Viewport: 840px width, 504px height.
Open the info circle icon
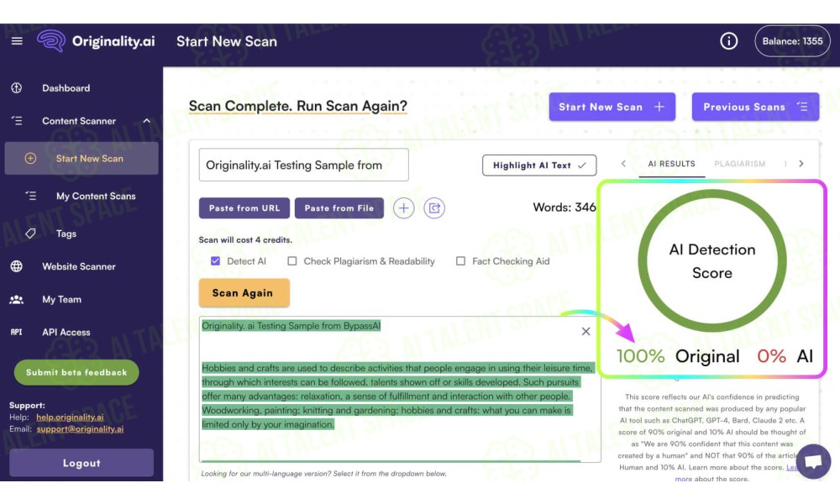point(728,40)
